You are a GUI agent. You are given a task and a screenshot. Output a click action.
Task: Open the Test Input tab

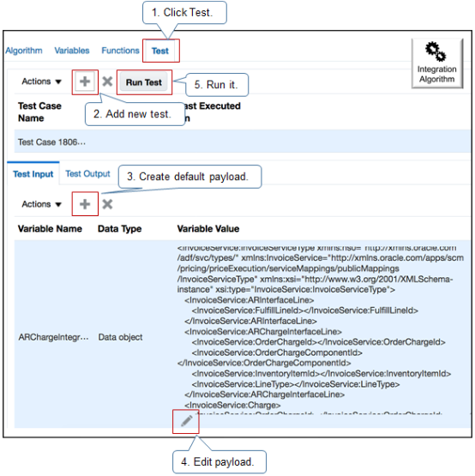(x=33, y=174)
